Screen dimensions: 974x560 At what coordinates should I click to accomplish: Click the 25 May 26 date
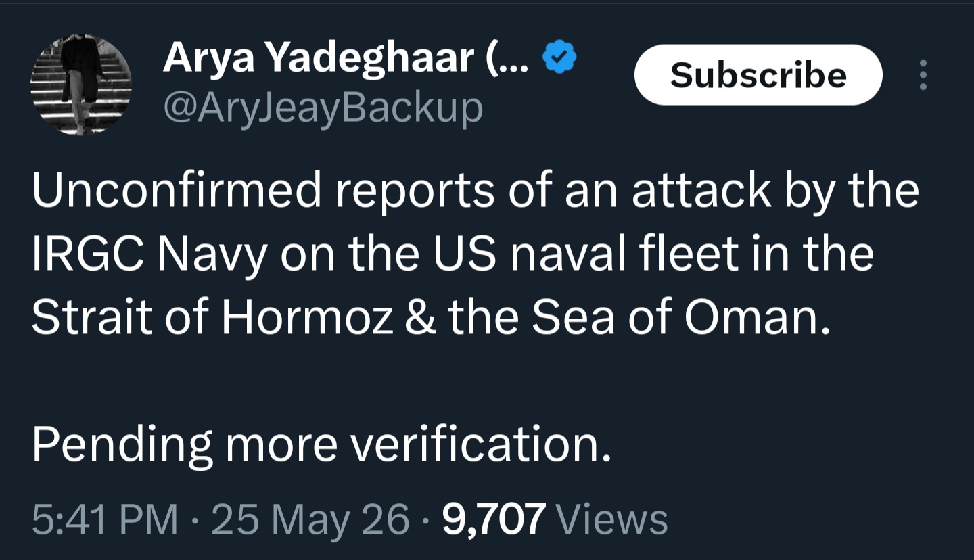point(311,519)
